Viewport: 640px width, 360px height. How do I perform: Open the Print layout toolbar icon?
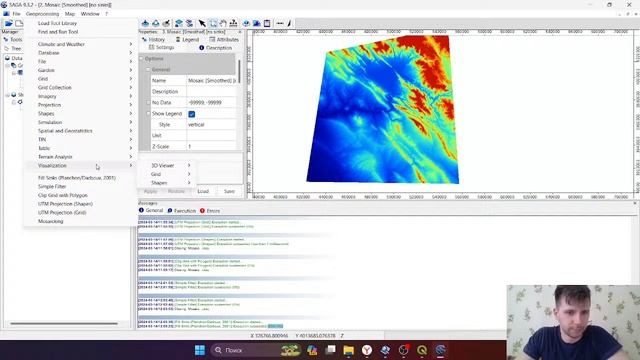(256, 23)
